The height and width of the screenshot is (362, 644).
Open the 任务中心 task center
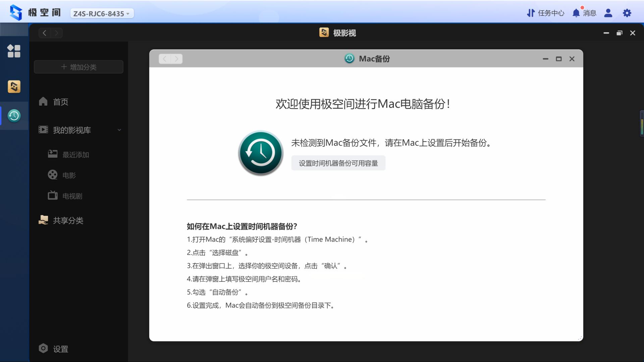tap(545, 13)
